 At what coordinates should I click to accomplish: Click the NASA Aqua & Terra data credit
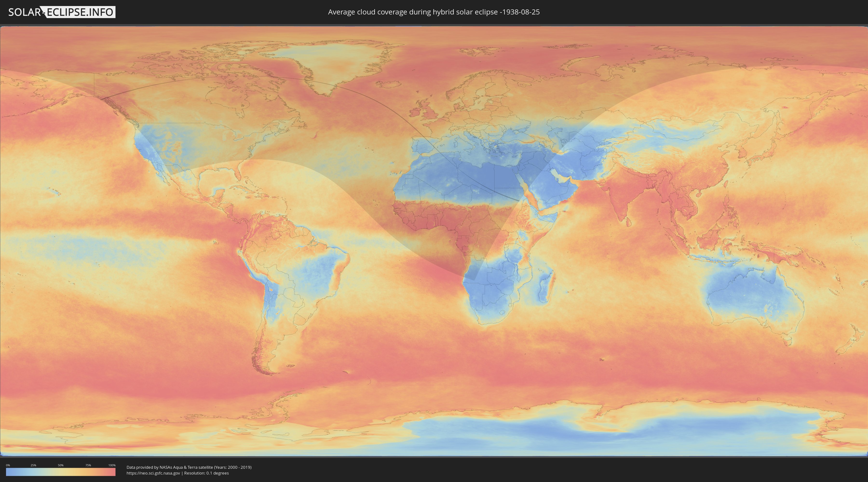tap(189, 467)
